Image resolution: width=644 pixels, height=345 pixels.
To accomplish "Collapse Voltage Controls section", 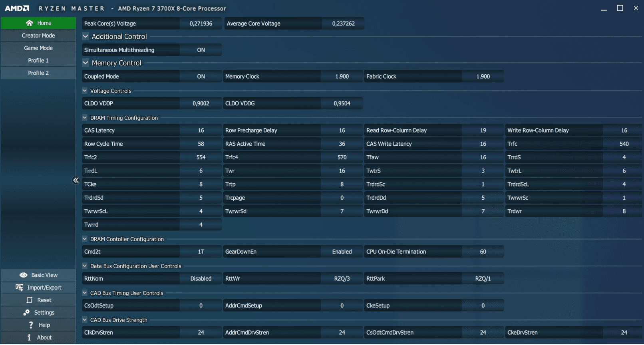I will [85, 91].
